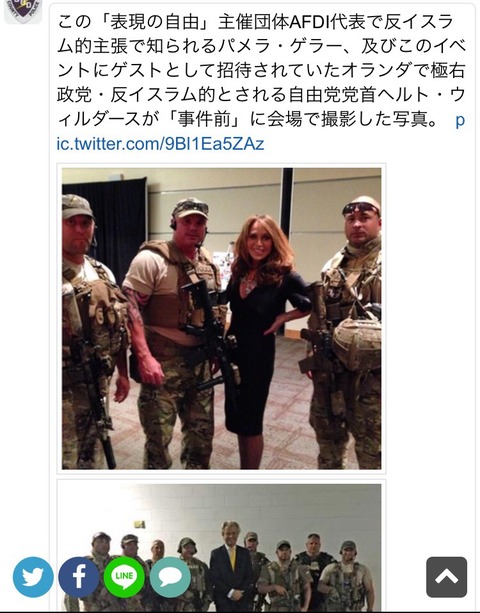Share this post on Facebook
Screen dimensions: 480x613
(79, 577)
